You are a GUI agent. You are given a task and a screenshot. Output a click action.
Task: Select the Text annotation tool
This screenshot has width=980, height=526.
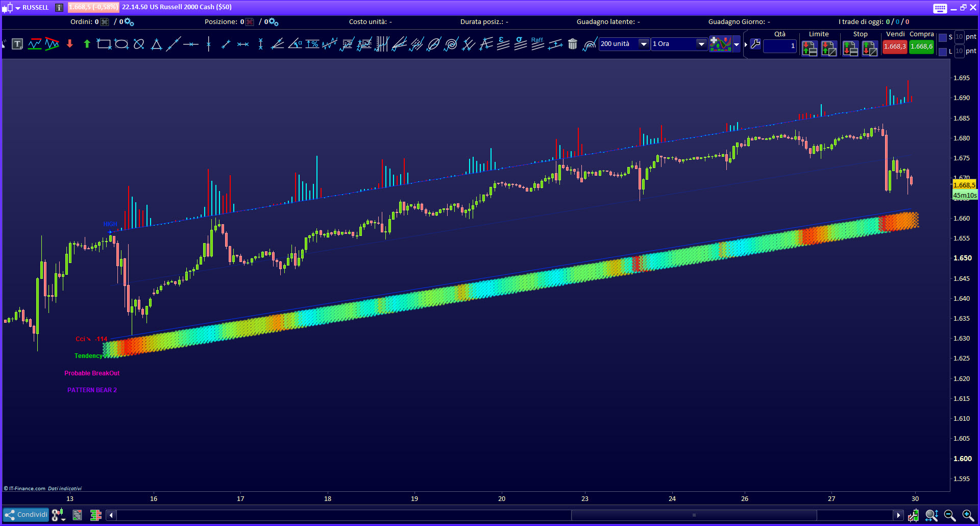(x=17, y=44)
